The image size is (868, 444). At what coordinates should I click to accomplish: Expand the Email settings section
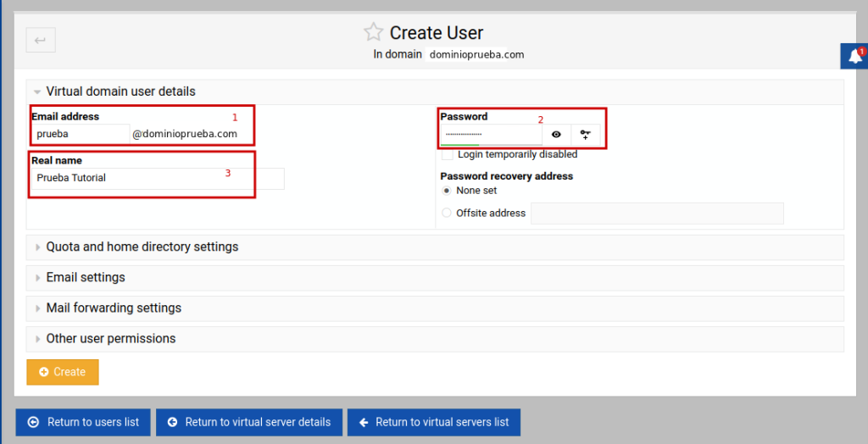point(86,278)
